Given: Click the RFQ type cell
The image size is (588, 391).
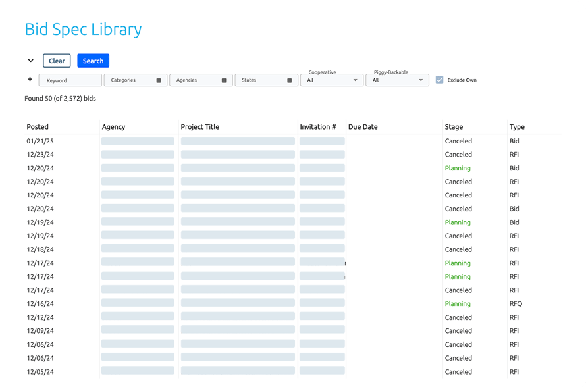Looking at the screenshot, I should click(x=516, y=303).
